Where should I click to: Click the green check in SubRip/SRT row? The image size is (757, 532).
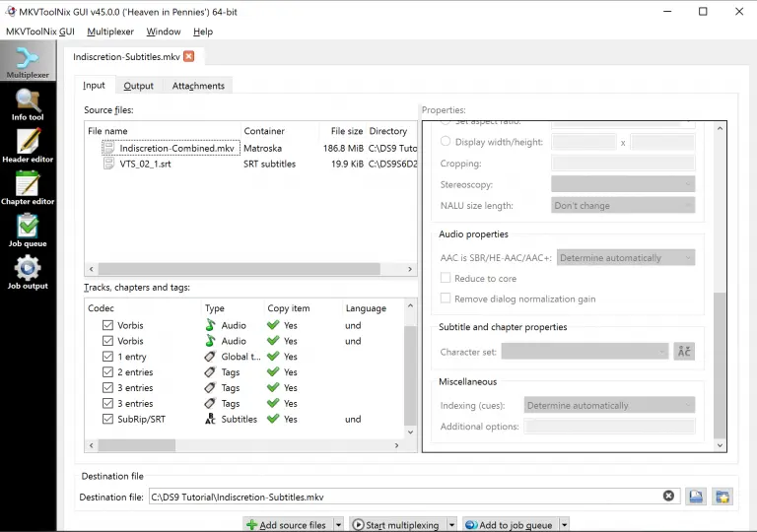click(x=273, y=419)
